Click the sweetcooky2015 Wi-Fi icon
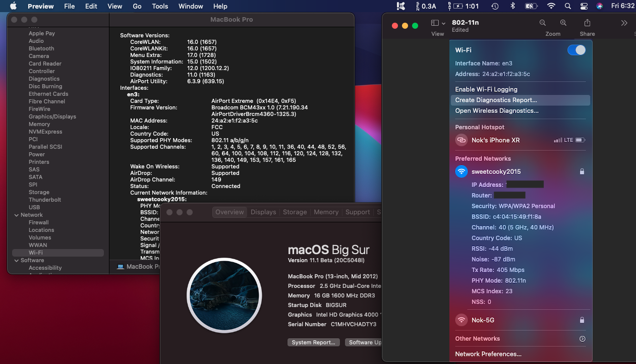 point(461,171)
